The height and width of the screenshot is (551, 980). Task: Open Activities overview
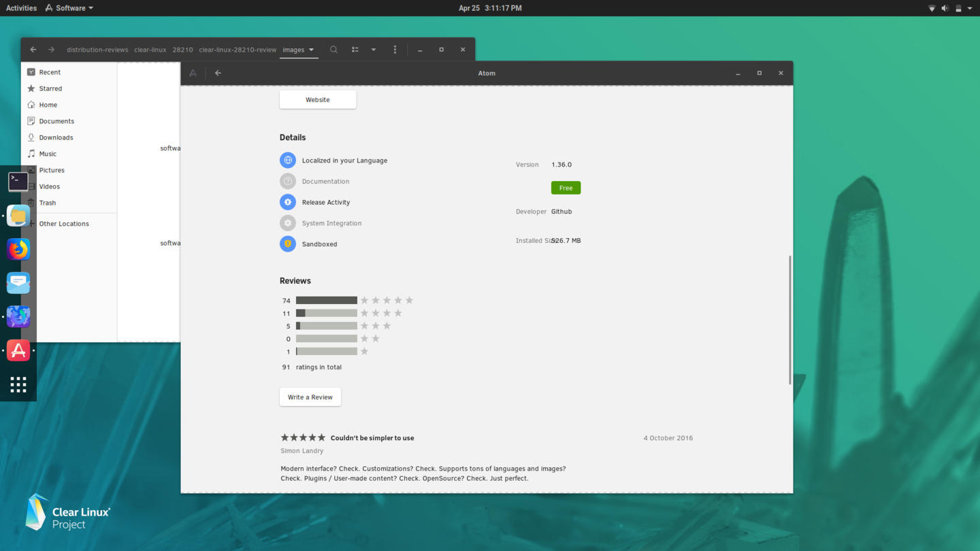21,8
